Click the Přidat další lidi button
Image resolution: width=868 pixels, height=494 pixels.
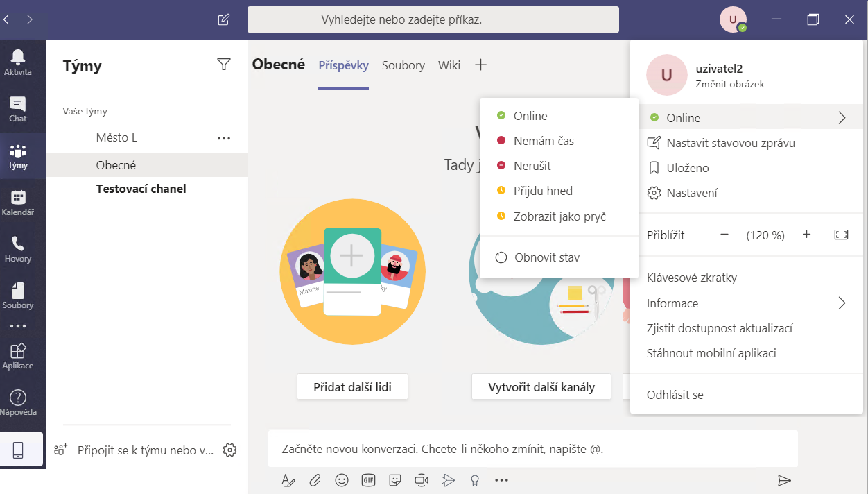[352, 387]
